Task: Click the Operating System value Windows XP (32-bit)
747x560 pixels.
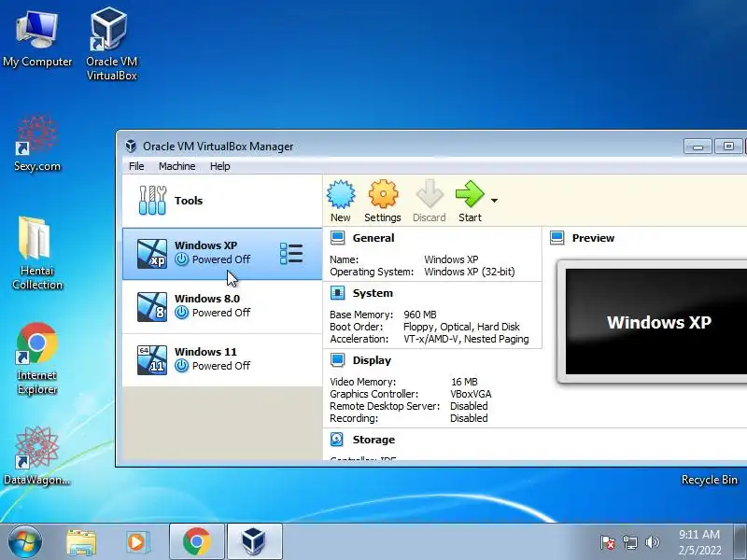Action: [470, 272]
